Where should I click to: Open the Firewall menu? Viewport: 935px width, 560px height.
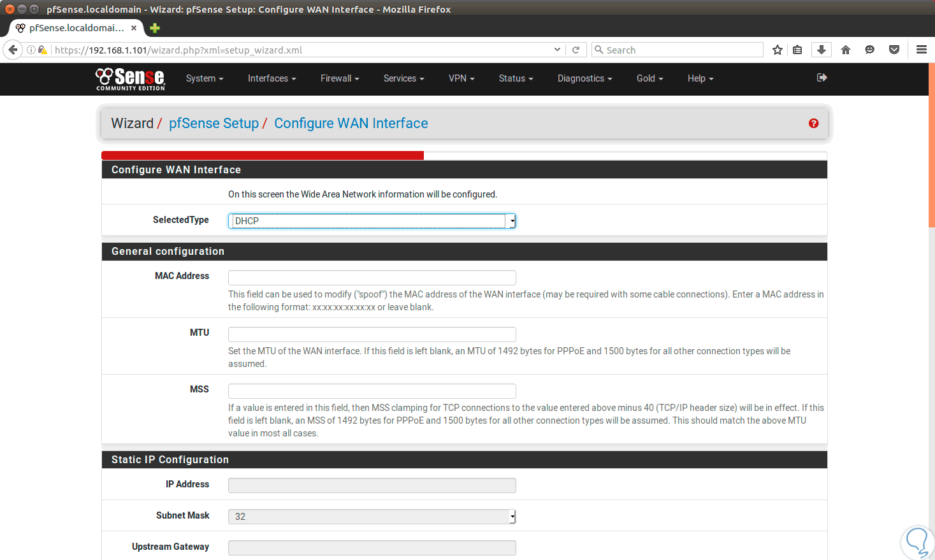point(340,78)
